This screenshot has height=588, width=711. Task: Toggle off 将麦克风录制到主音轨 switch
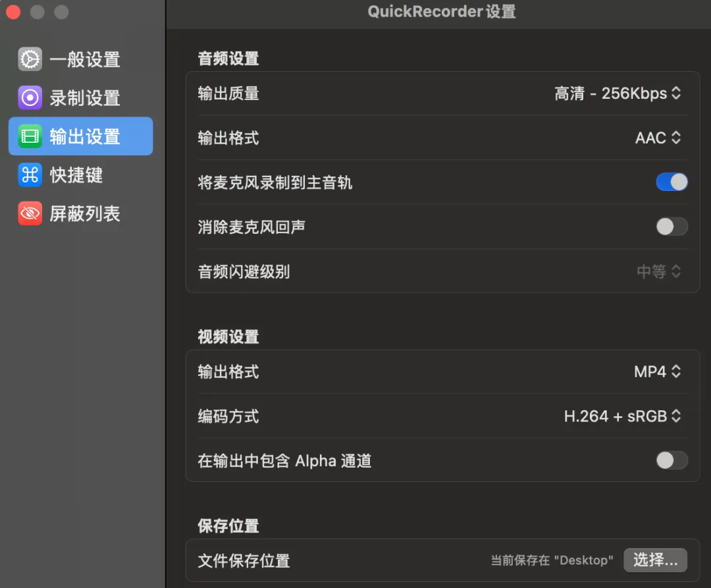point(671,182)
